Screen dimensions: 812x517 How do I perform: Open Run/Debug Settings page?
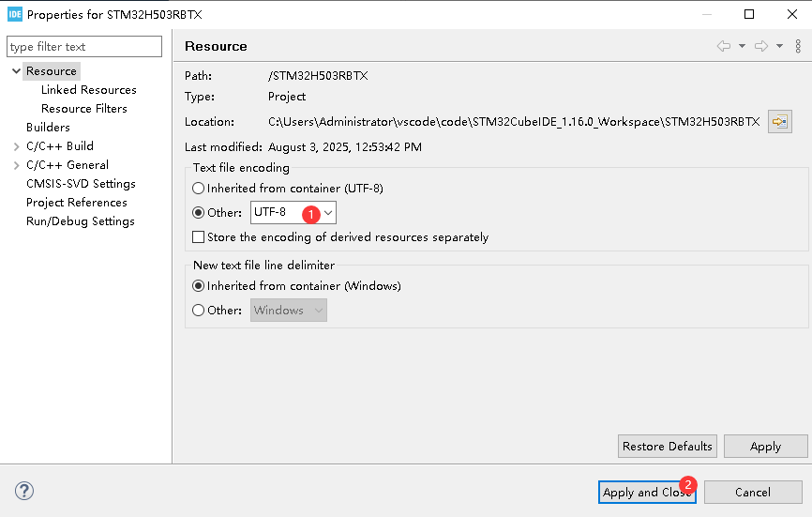81,221
